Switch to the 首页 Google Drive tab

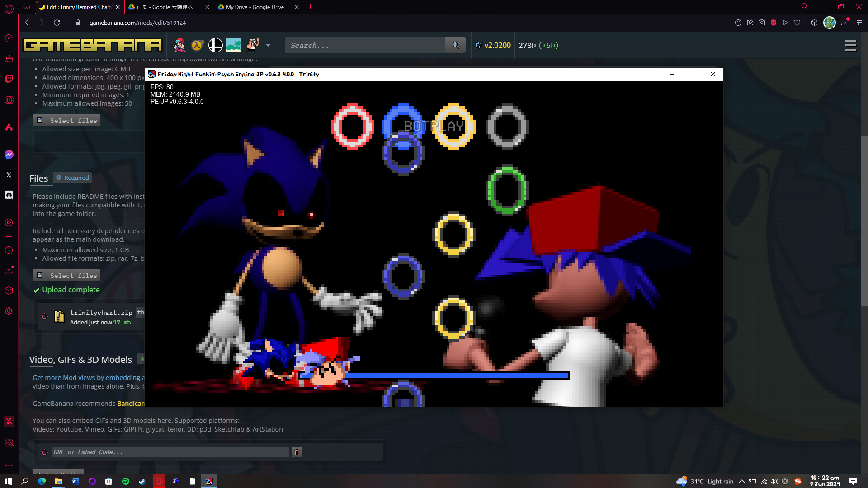tap(165, 7)
